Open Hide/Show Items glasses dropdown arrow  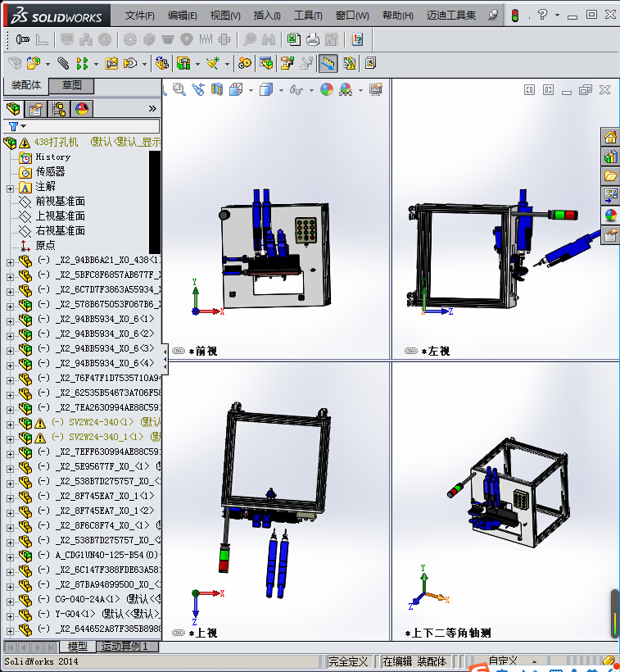(x=311, y=90)
